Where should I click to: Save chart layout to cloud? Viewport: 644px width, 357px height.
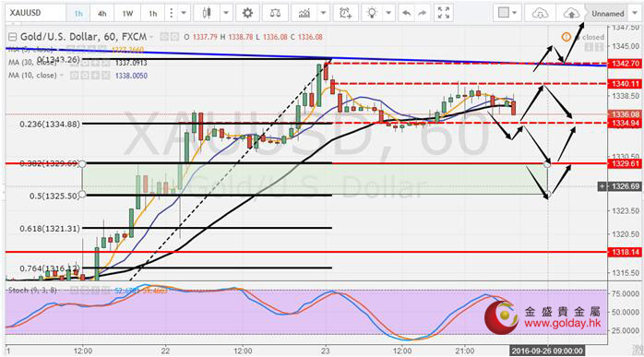[x=571, y=14]
